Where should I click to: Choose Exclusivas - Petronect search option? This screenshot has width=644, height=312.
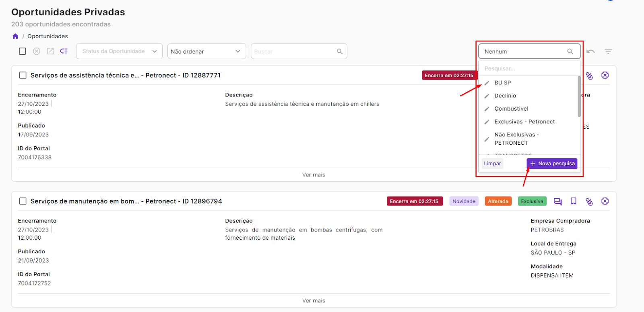(x=524, y=122)
